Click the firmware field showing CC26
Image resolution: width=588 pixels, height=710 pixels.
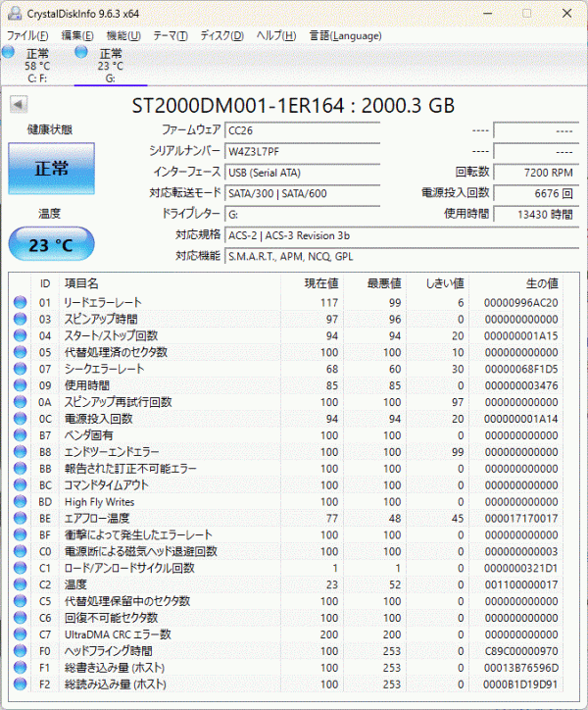pyautogui.click(x=303, y=130)
